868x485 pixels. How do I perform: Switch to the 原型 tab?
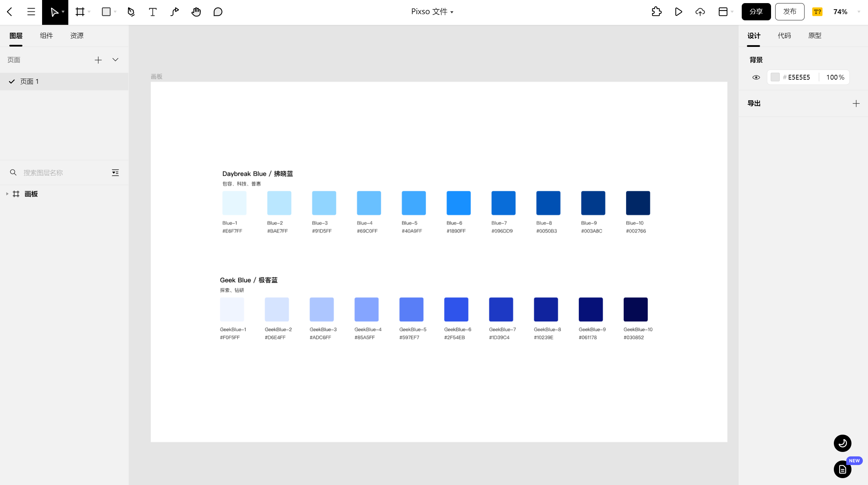pos(815,36)
